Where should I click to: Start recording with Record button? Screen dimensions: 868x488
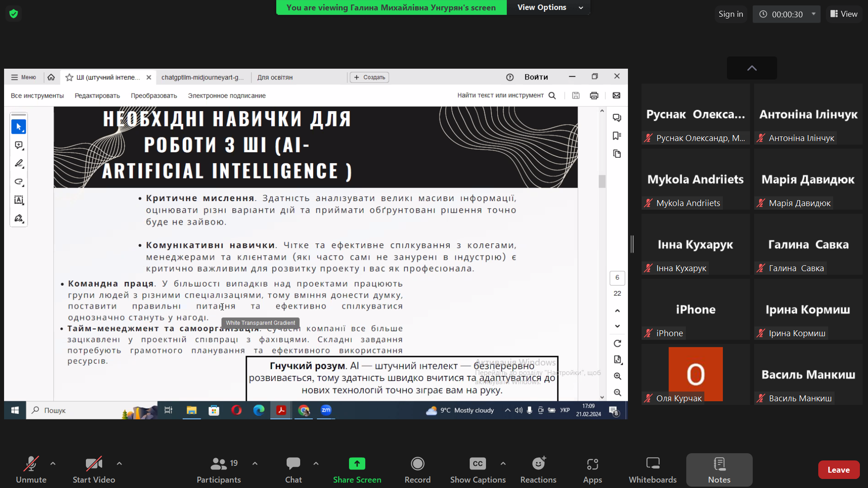coord(417,470)
